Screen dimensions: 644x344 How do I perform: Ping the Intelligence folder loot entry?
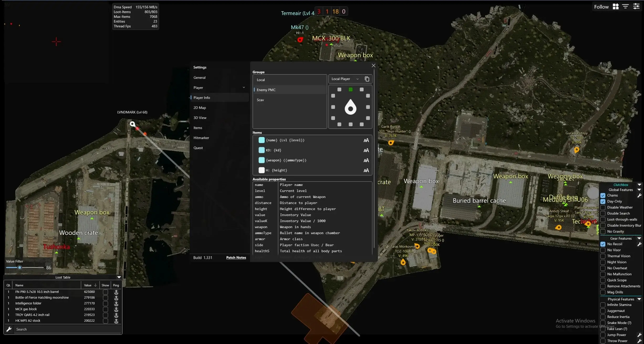116,303
